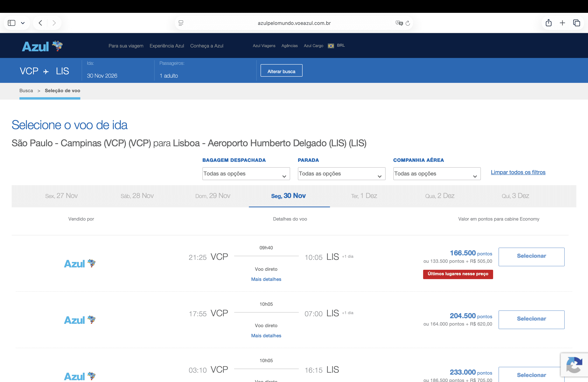This screenshot has height=382, width=588.
Task: Open Para sua viagem menu
Action: (126, 46)
